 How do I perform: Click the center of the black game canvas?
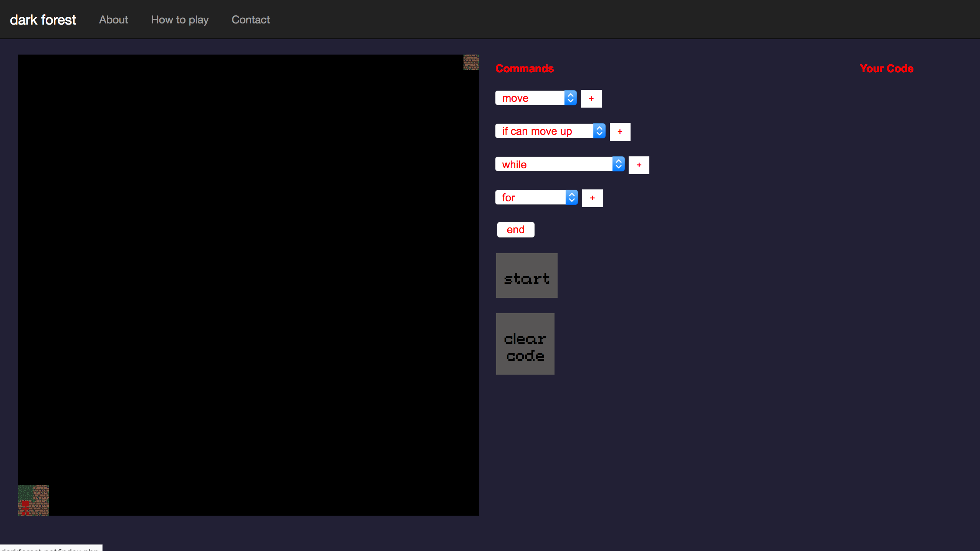pyautogui.click(x=248, y=285)
